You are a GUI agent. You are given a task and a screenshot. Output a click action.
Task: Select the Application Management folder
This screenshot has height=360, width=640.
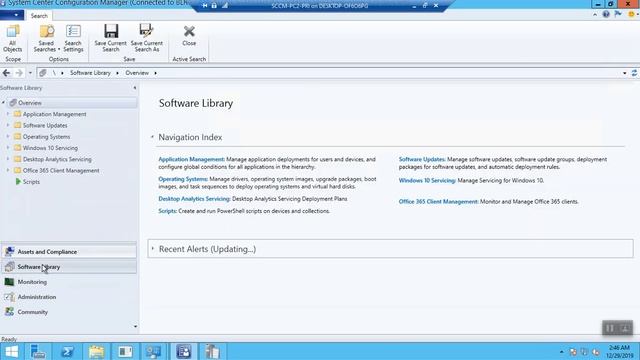coord(50,114)
